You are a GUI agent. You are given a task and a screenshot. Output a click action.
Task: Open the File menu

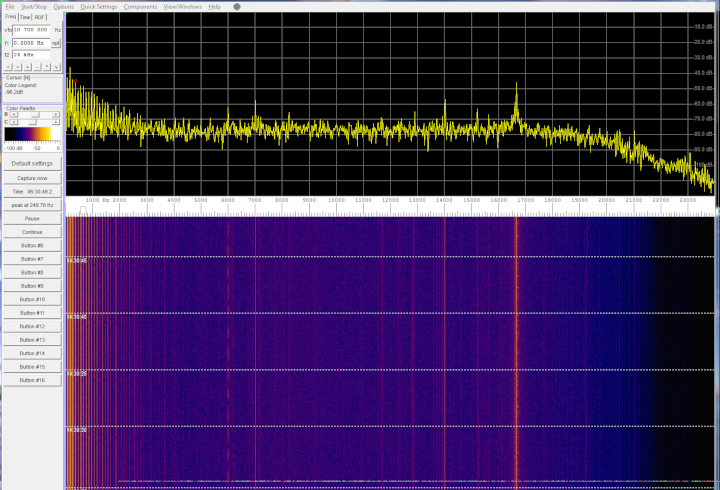coord(10,7)
